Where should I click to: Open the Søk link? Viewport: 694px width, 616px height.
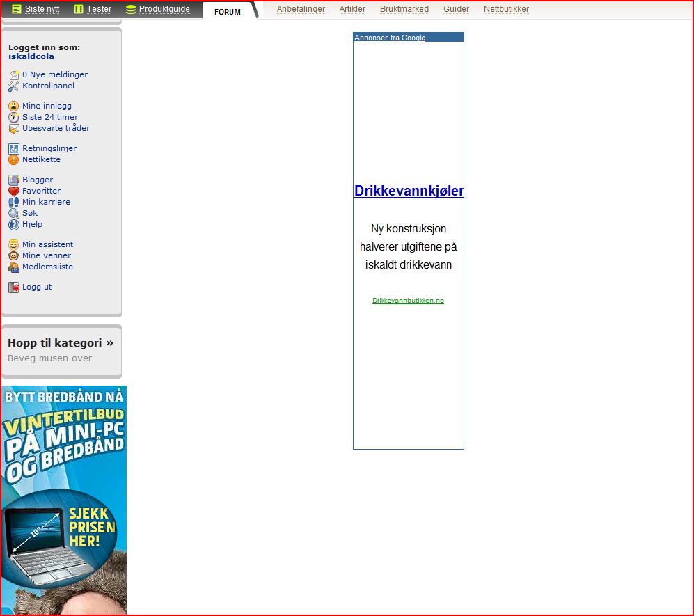click(30, 213)
